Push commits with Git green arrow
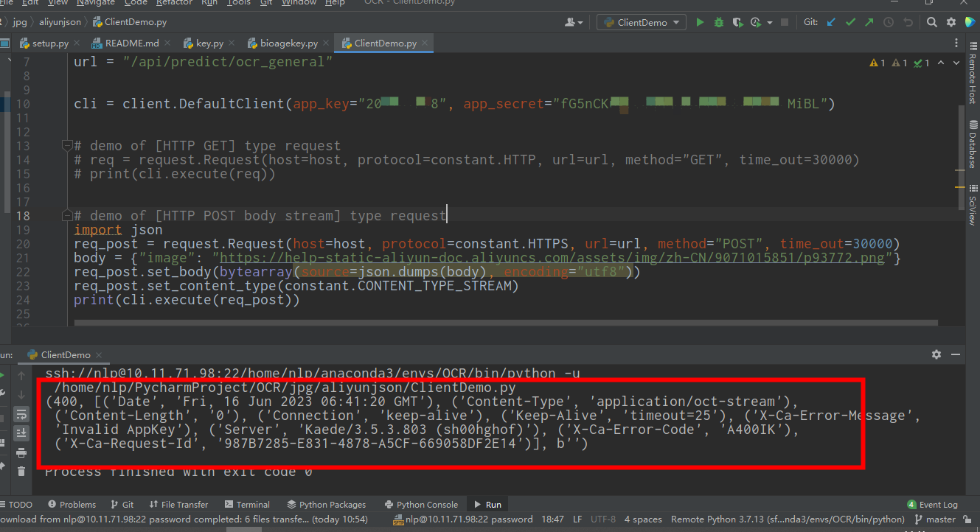The height and width of the screenshot is (532, 980). coord(869,22)
